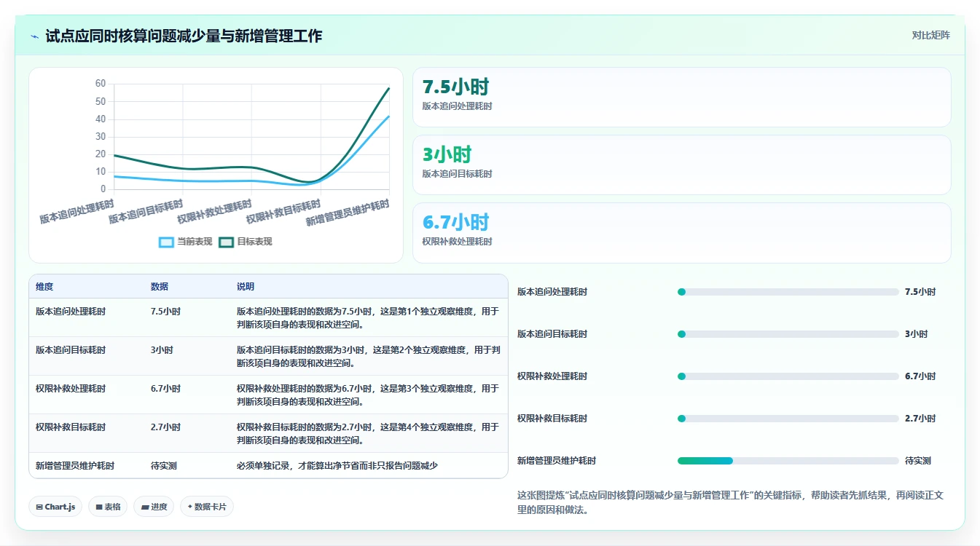This screenshot has height=546, width=980.
Task: Select the 7.5小时 版本追问处理耗时 card
Action: coord(681,98)
